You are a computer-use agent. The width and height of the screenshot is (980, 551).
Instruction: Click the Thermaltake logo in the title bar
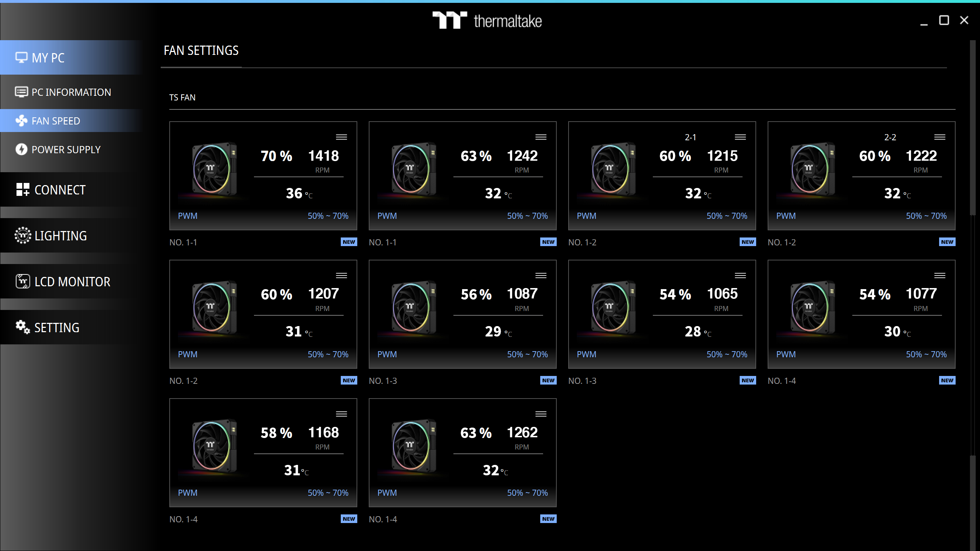(487, 20)
